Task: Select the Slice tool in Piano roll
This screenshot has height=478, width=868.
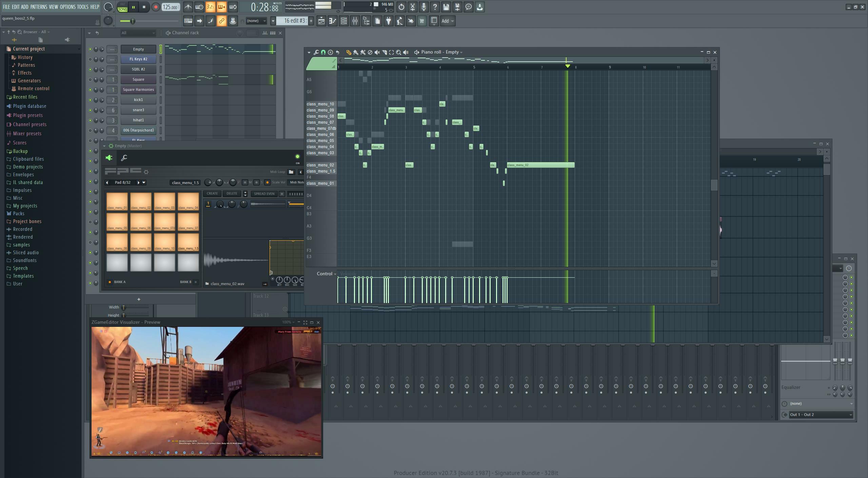Action: pyautogui.click(x=384, y=52)
